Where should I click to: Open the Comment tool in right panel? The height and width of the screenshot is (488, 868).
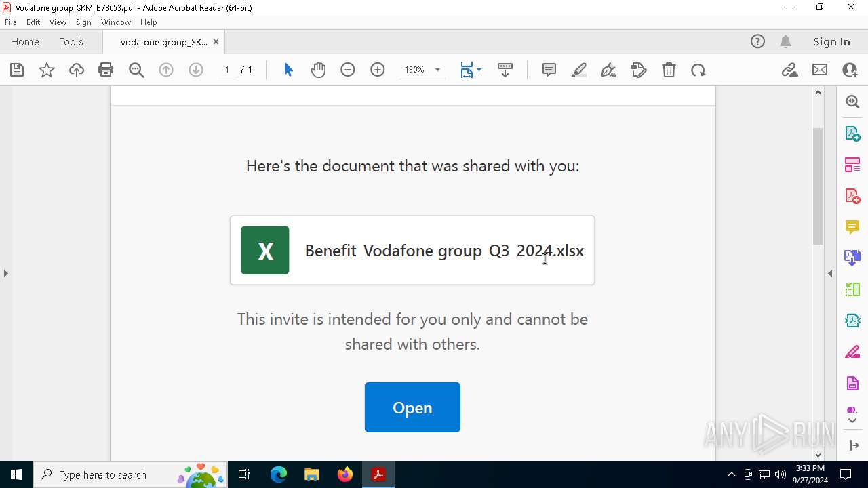(852, 227)
